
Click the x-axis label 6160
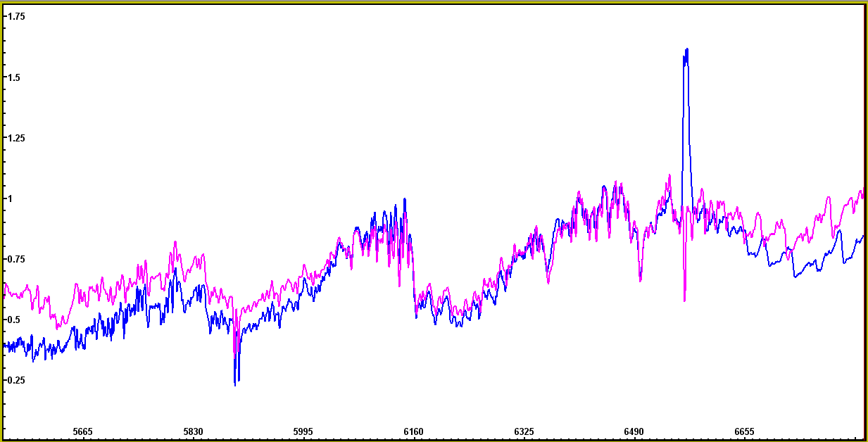(413, 431)
